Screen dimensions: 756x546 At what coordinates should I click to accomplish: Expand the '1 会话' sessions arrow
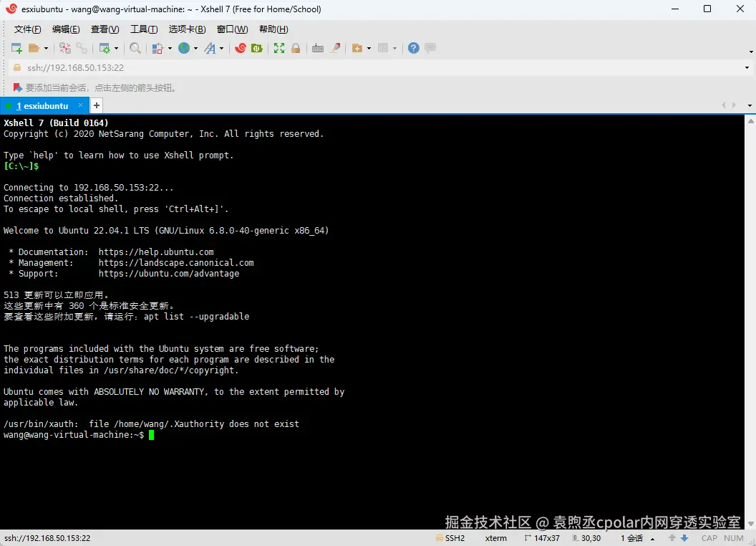(652, 539)
